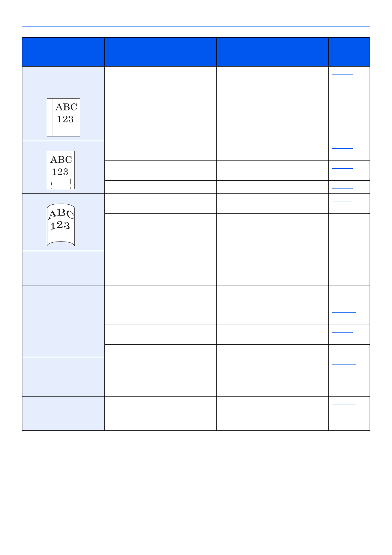Click the second blue header cell

[x=160, y=52]
